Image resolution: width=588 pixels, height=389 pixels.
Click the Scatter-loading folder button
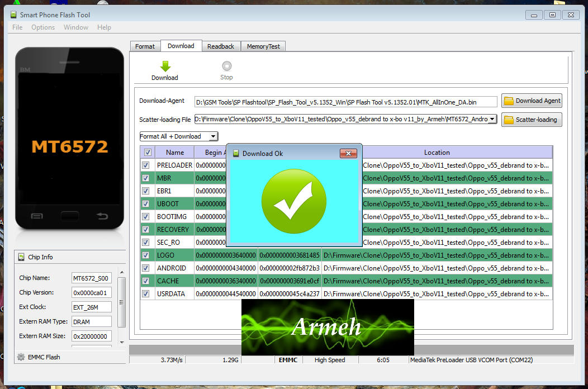click(x=532, y=120)
